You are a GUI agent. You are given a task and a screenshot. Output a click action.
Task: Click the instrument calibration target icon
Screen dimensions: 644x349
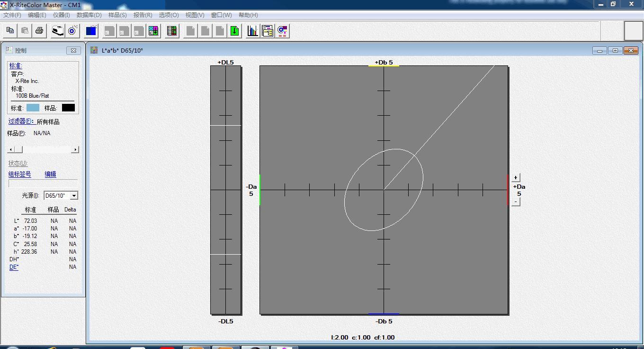point(72,31)
